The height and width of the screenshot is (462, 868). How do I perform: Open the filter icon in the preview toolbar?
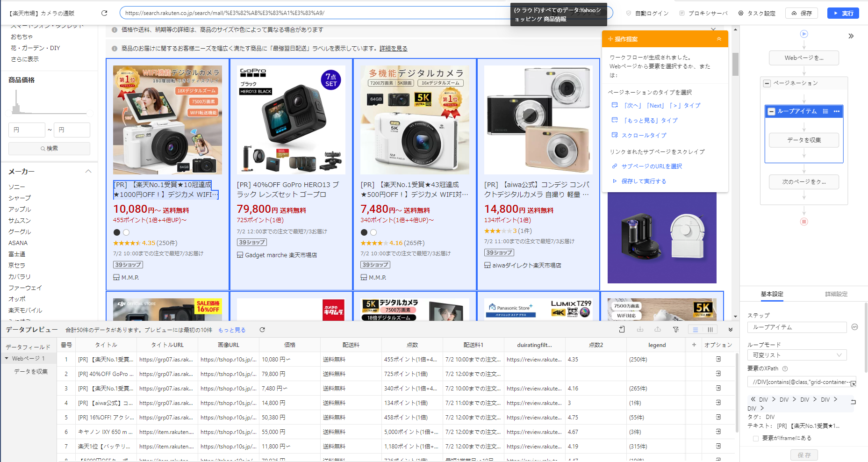point(676,330)
